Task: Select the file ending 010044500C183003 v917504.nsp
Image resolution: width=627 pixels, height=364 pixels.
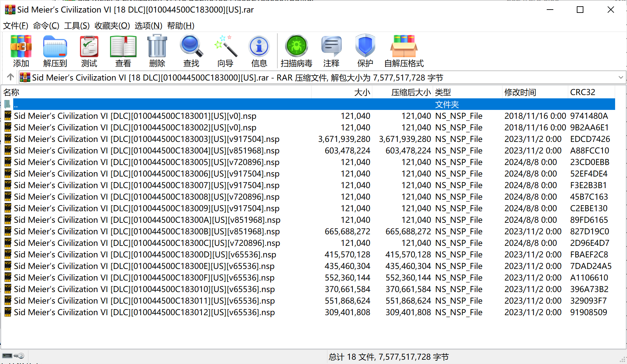Action: pyautogui.click(x=146, y=139)
